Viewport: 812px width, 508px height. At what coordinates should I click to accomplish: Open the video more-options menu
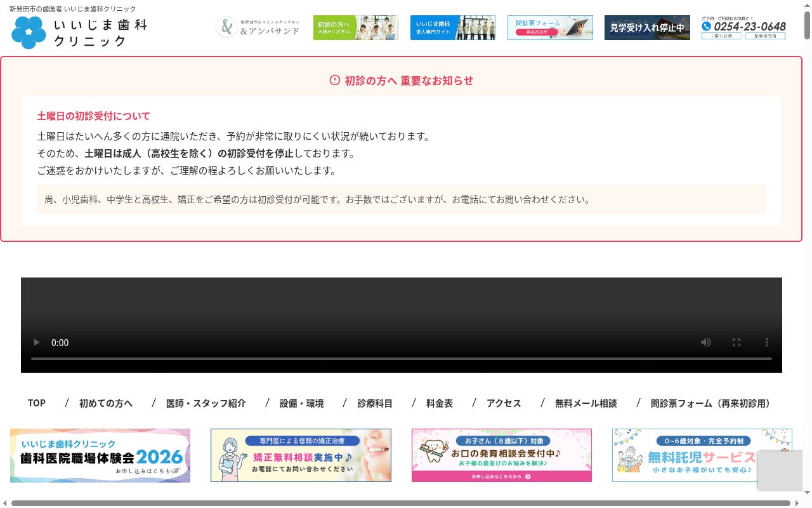[x=767, y=342]
